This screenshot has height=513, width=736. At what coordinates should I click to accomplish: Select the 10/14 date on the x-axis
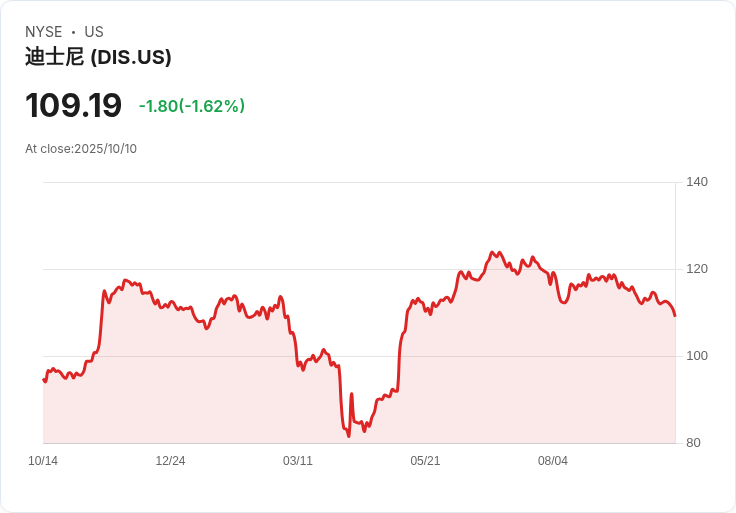(x=43, y=461)
